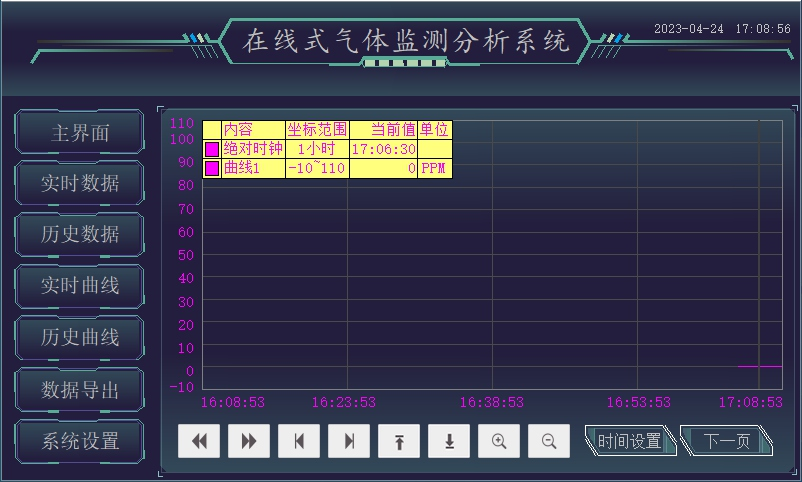Click the magenta curve segment near zero
802x482 pixels.
(x=760, y=366)
